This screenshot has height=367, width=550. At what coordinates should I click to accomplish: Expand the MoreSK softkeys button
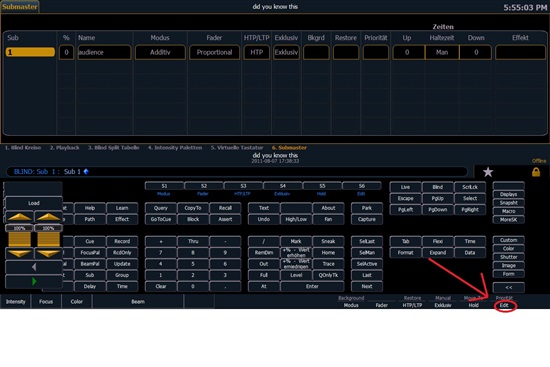508,220
